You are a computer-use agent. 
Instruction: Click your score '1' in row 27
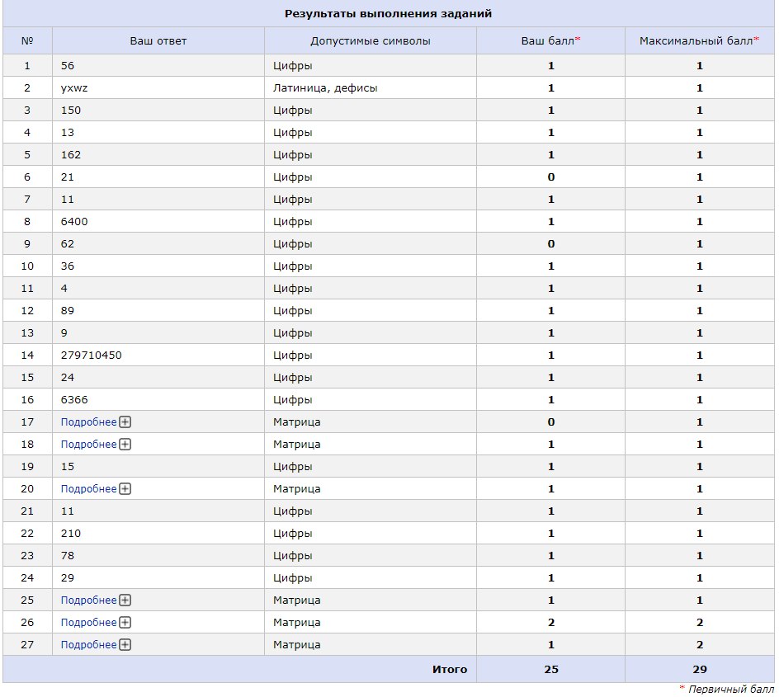point(551,644)
